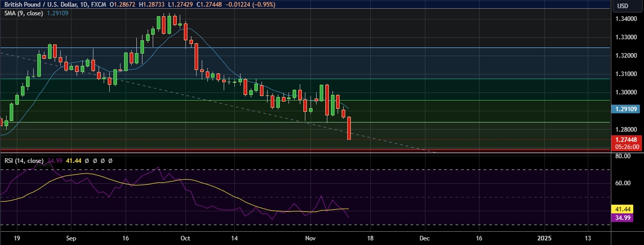Click the 1.28000 price scale label
This screenshot has height=245, width=644.
tap(626, 129)
